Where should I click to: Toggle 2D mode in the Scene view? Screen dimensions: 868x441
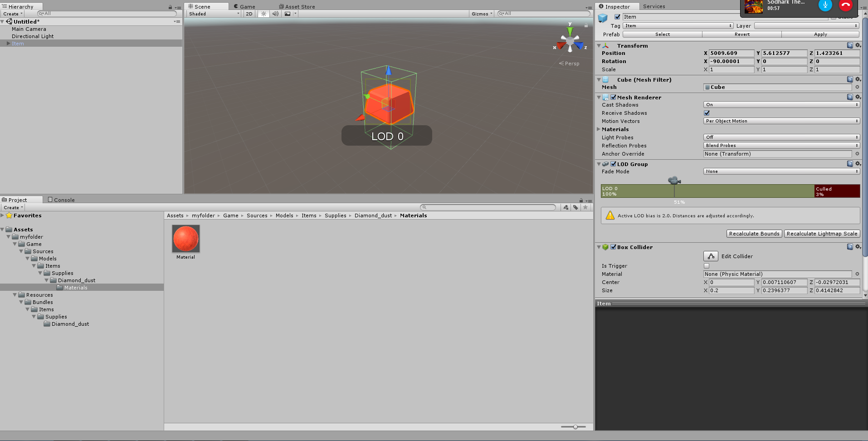click(249, 14)
